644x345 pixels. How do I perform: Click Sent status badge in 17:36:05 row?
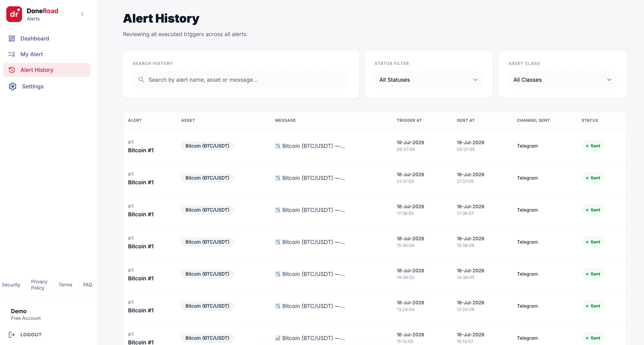click(x=593, y=210)
